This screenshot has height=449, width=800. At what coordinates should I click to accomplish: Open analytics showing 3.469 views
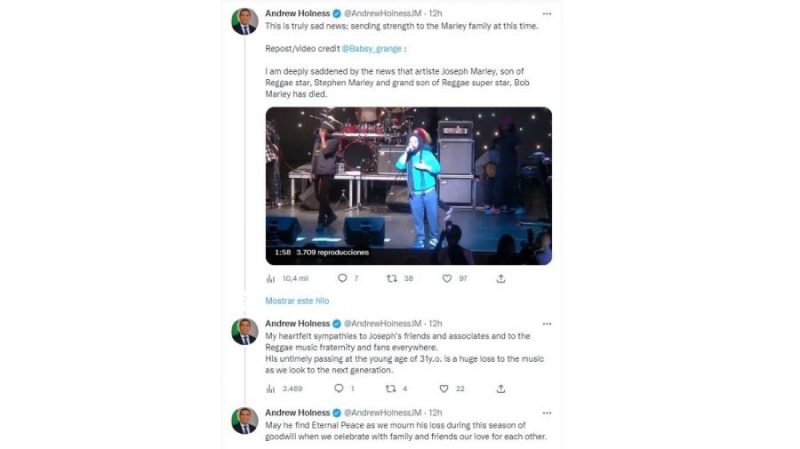[x=270, y=388]
